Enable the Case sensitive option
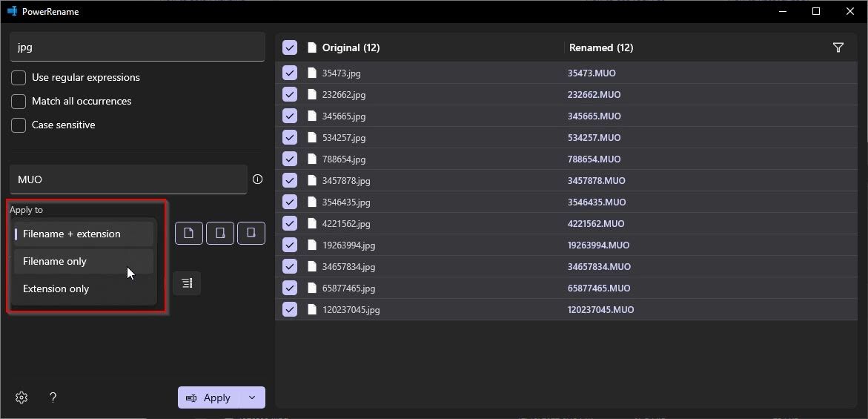This screenshot has width=868, height=419. (19, 125)
